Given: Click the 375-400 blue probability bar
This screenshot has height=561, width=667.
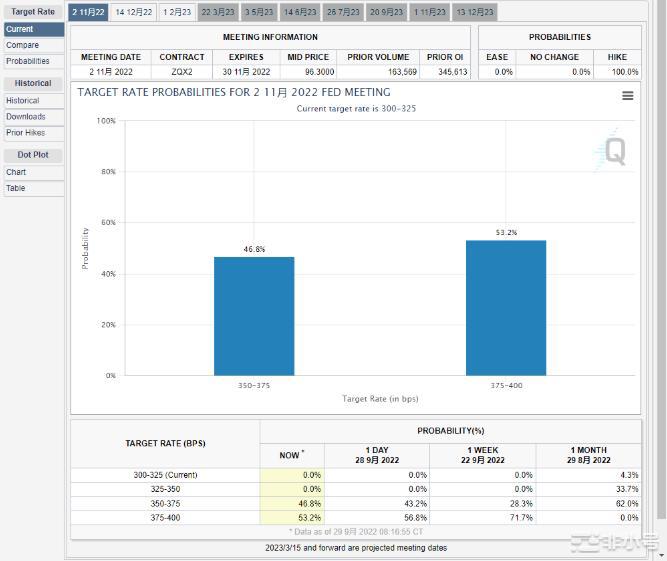Looking at the screenshot, I should (x=506, y=307).
